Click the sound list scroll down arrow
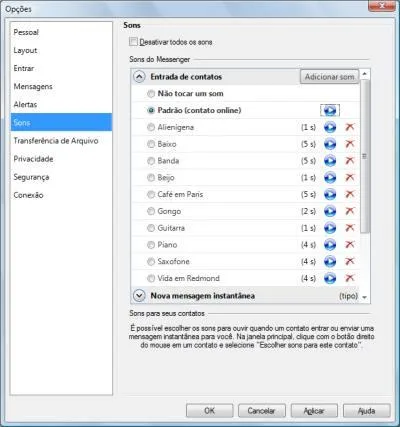Viewport: 400px width, 427px height. pos(365,297)
